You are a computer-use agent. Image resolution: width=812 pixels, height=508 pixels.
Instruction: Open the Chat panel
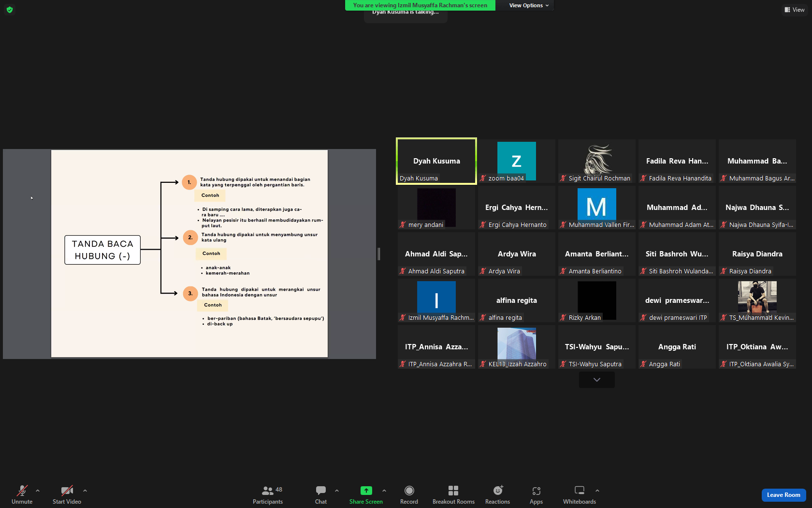coord(321,494)
